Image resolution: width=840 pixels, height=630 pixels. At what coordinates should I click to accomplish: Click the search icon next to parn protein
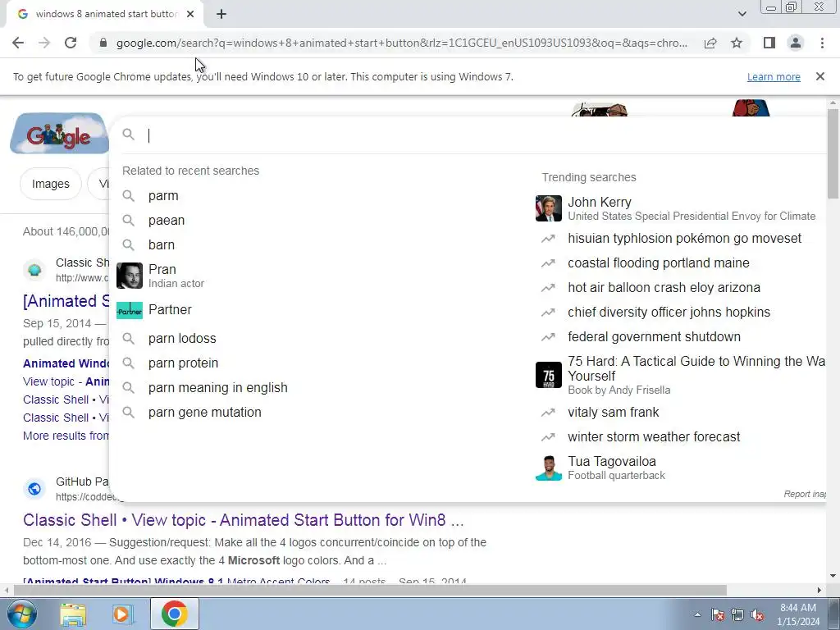[129, 363]
